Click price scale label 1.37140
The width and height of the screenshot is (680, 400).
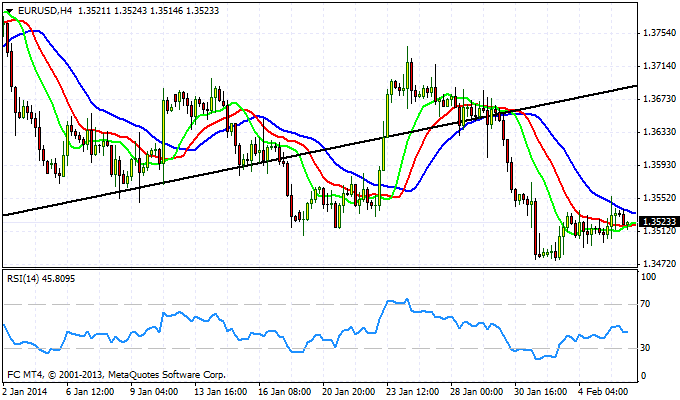[660, 66]
